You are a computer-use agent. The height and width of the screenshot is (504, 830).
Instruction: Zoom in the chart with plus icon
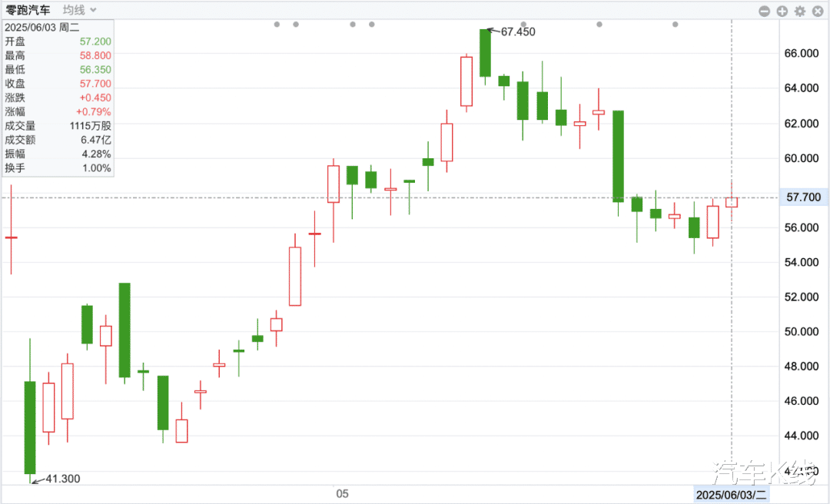[x=782, y=11]
